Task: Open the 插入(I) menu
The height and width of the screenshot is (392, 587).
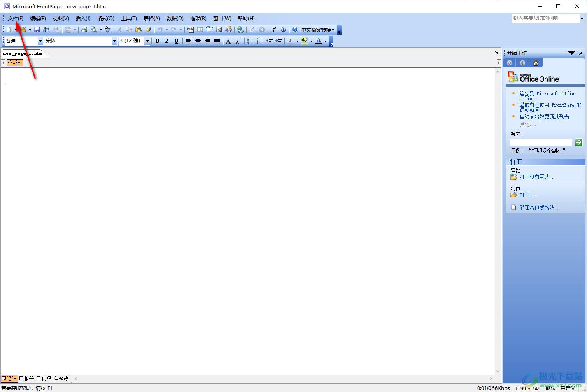Action: pos(83,19)
